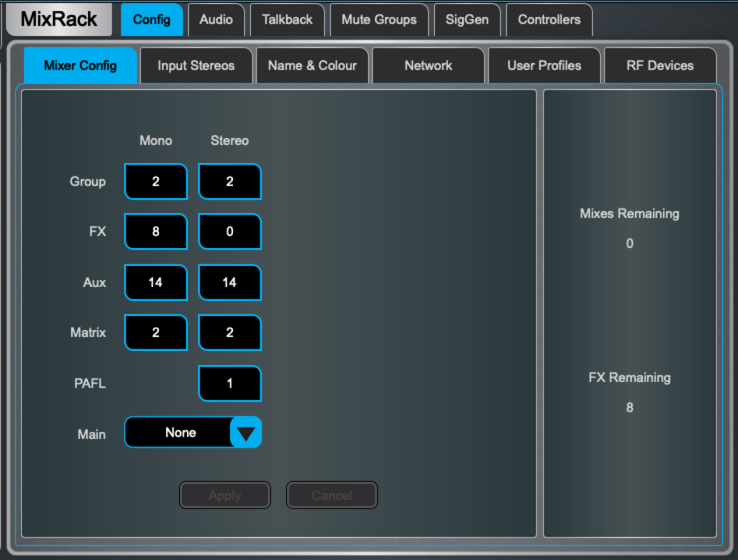Click the 'Main' row label
This screenshot has height=560, width=738.
point(91,434)
